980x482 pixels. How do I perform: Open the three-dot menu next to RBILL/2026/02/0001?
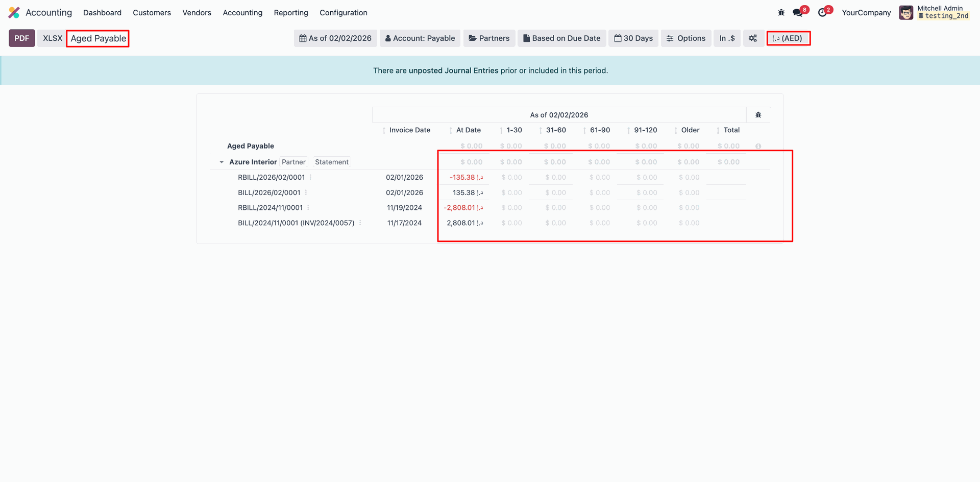[x=310, y=177]
